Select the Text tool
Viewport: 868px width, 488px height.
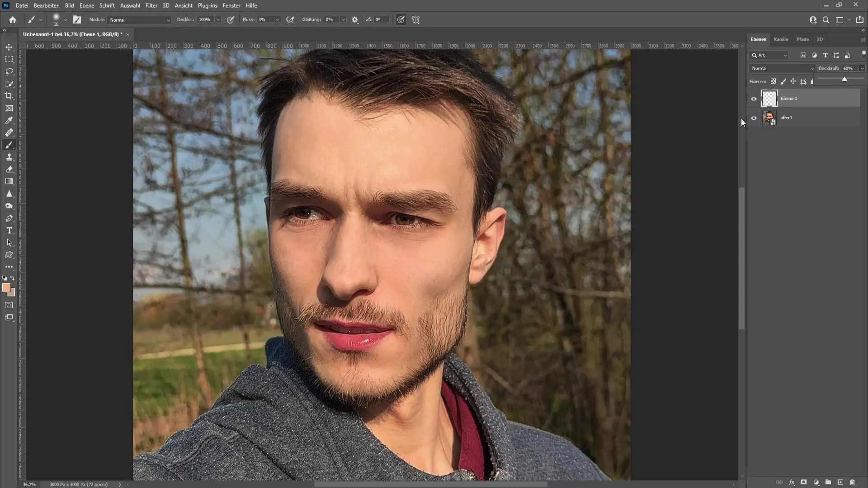click(x=9, y=230)
